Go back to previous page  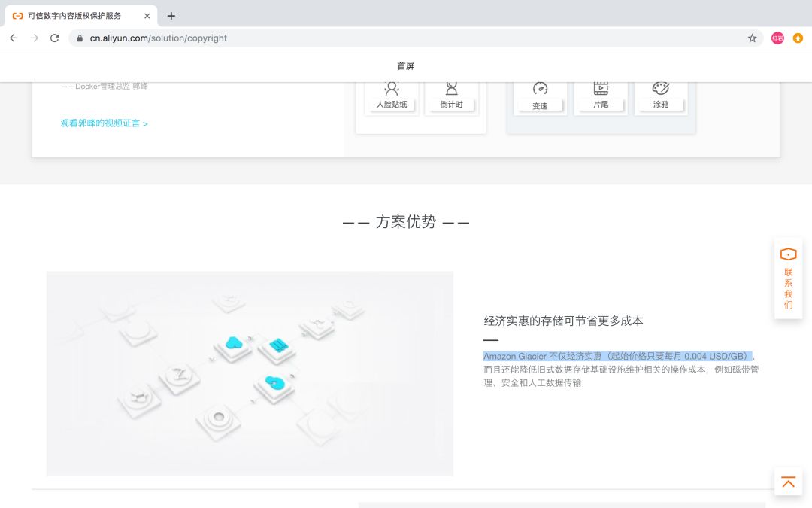click(x=14, y=38)
